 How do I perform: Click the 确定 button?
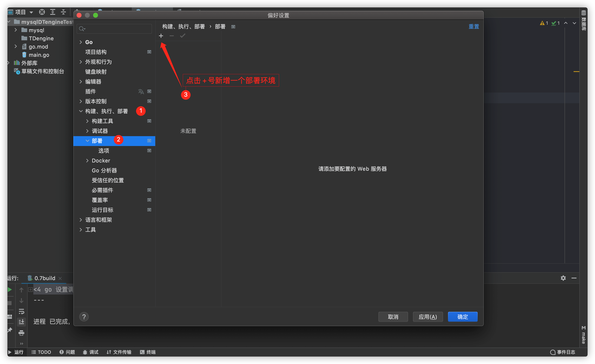(462, 317)
